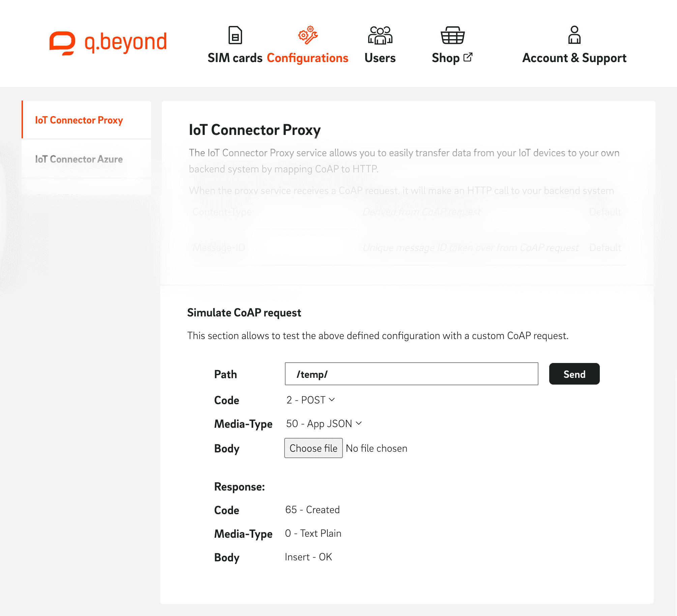Go to the Users section
677x616 pixels.
point(380,58)
